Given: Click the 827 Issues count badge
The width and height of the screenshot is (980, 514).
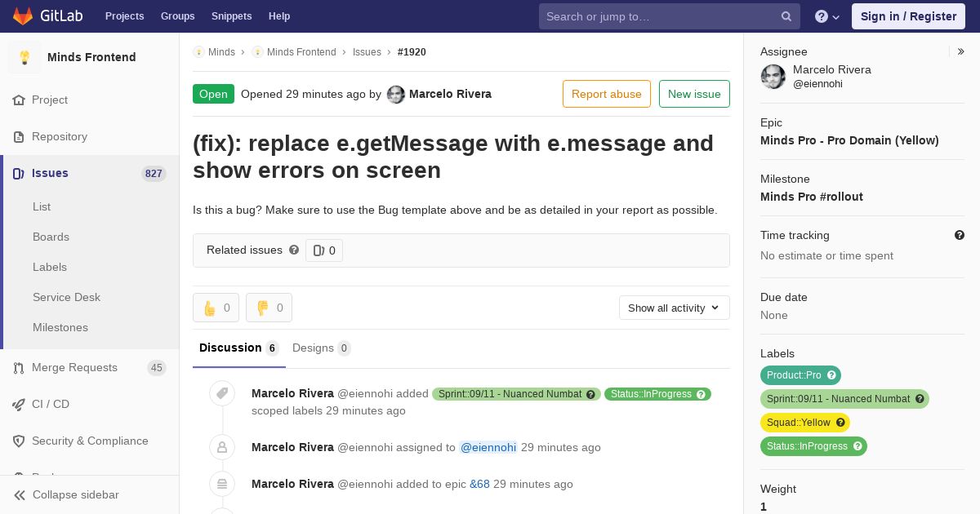Looking at the screenshot, I should [x=154, y=174].
